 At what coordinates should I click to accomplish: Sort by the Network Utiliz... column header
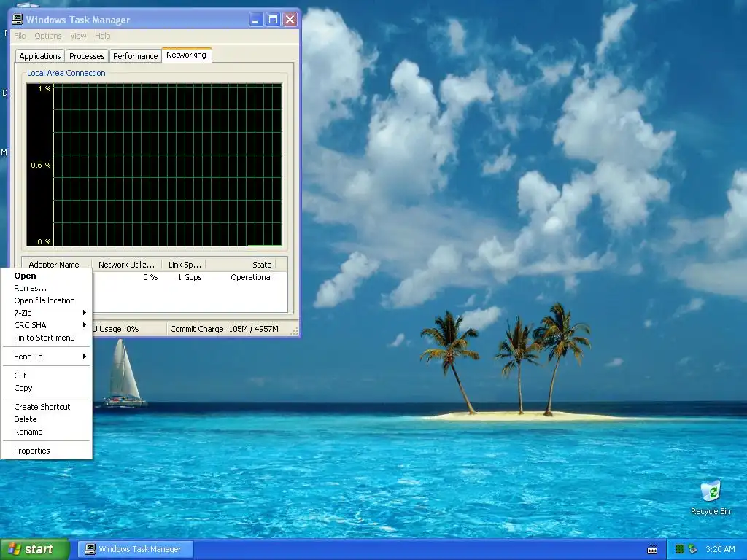point(127,264)
